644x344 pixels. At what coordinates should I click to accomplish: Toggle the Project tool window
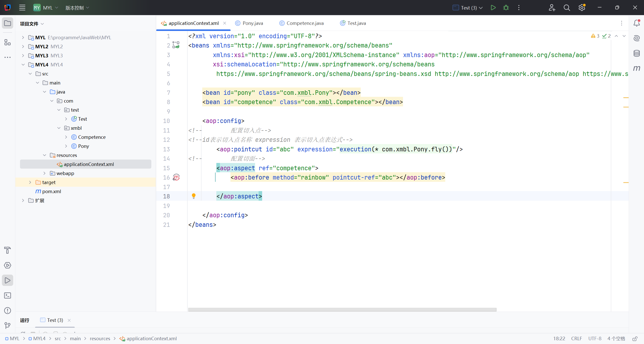[x=8, y=23]
